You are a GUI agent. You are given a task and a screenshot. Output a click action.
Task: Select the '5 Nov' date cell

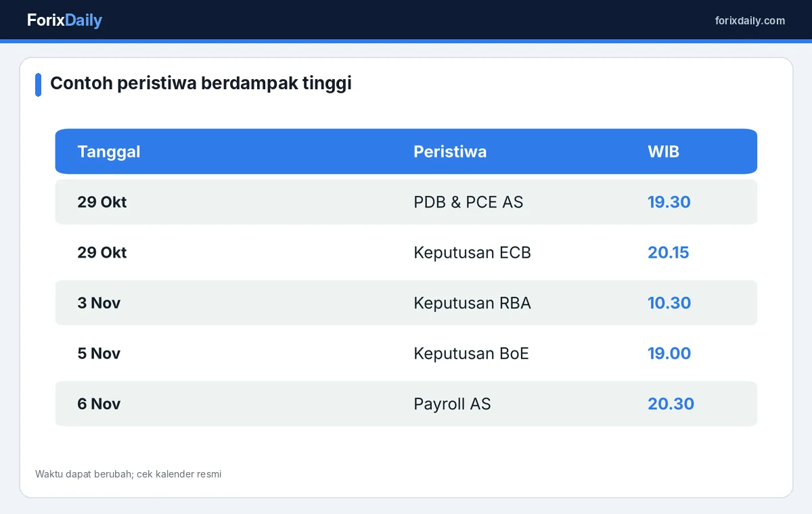pos(99,353)
